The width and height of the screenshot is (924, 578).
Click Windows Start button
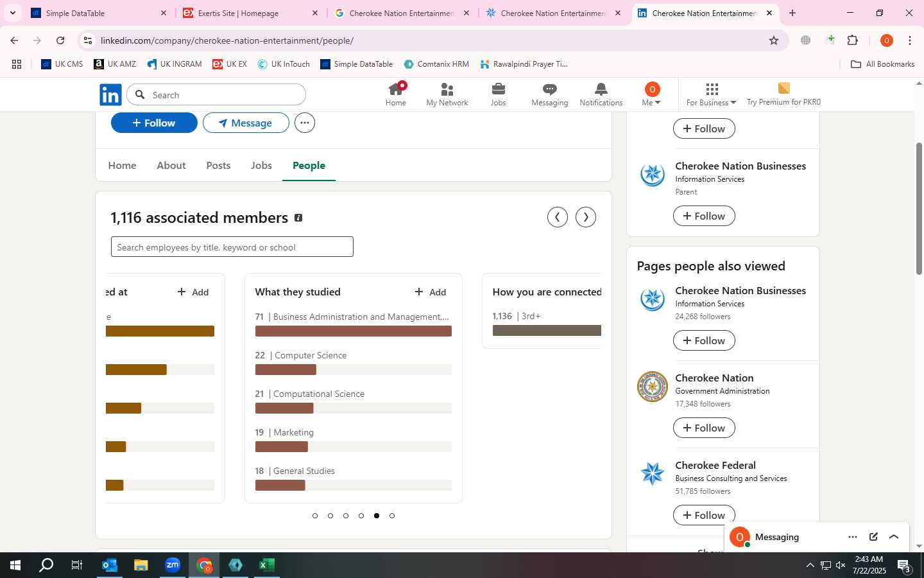tap(15, 565)
